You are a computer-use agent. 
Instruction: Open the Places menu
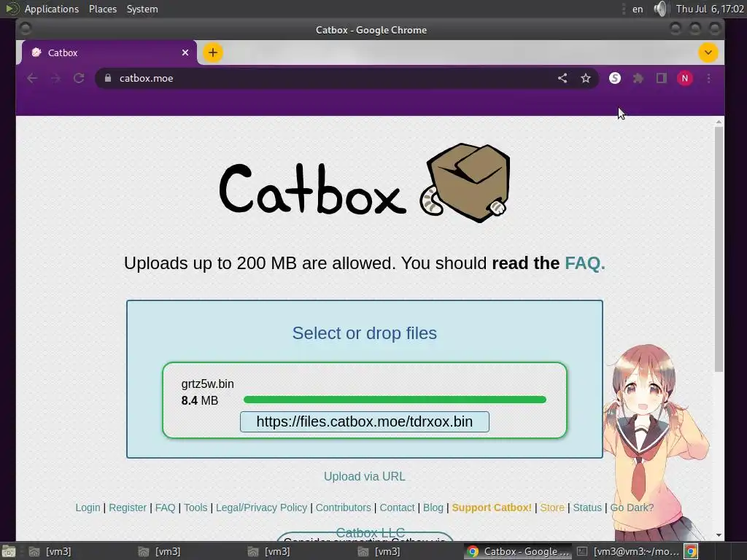tap(103, 9)
